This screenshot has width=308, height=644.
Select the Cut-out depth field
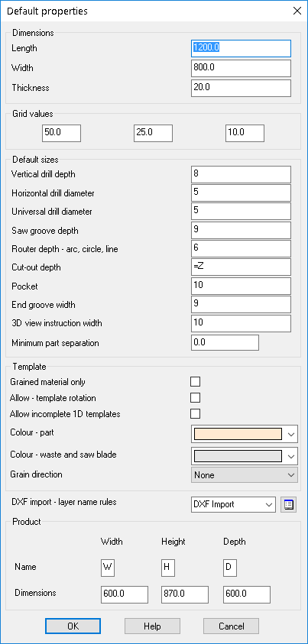click(241, 267)
